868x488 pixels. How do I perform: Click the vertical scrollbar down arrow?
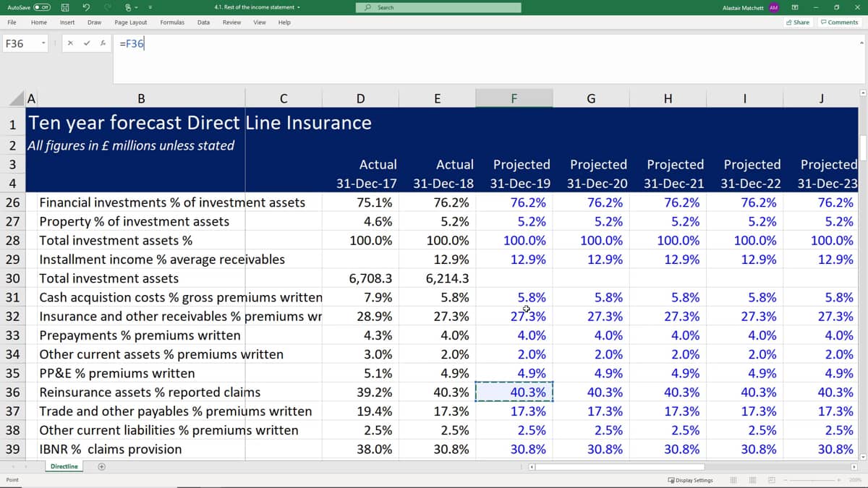click(x=861, y=456)
